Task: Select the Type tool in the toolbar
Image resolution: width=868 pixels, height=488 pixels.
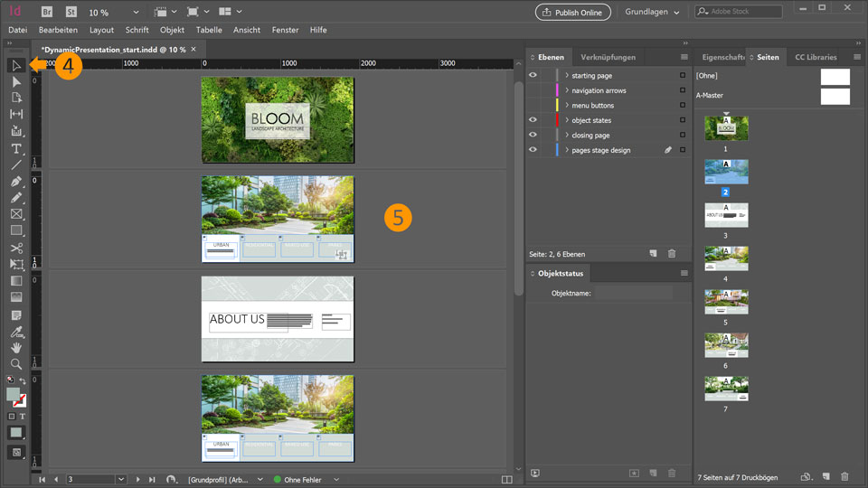Action: 16,148
